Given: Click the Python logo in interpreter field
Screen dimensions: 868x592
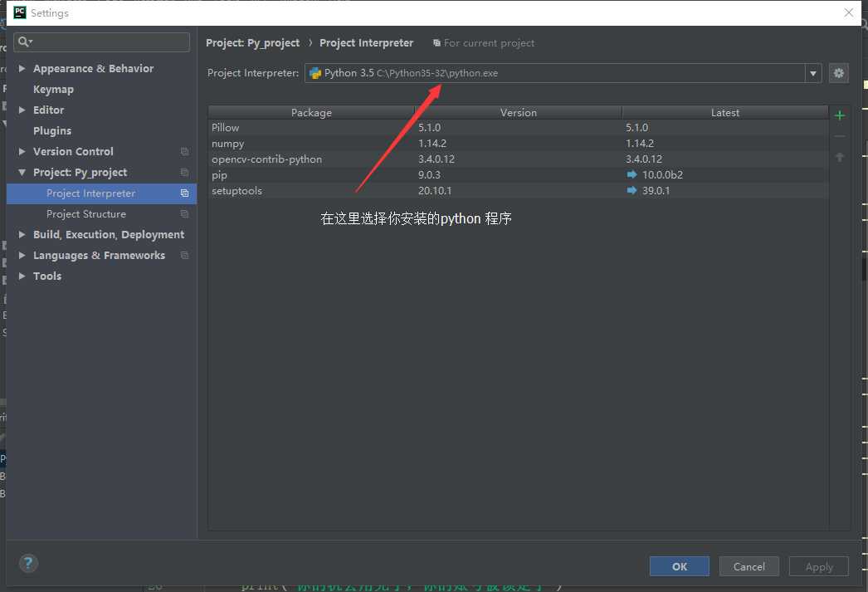Looking at the screenshot, I should [315, 73].
